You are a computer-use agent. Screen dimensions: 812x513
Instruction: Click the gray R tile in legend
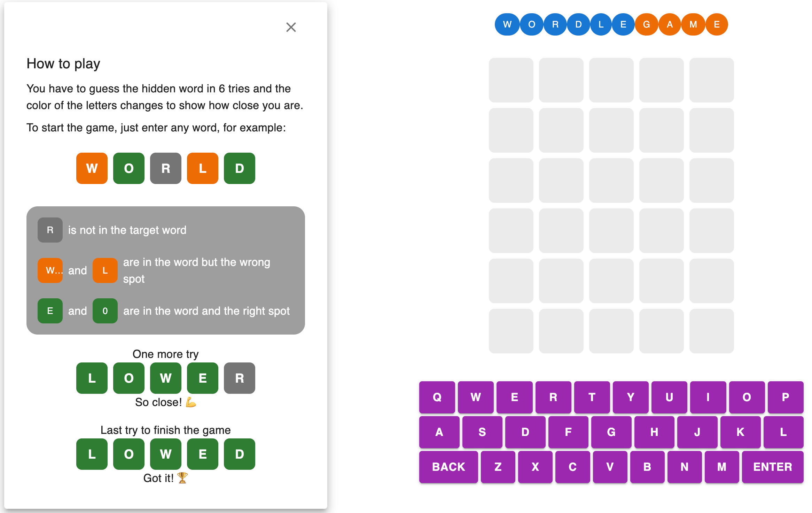click(x=50, y=230)
